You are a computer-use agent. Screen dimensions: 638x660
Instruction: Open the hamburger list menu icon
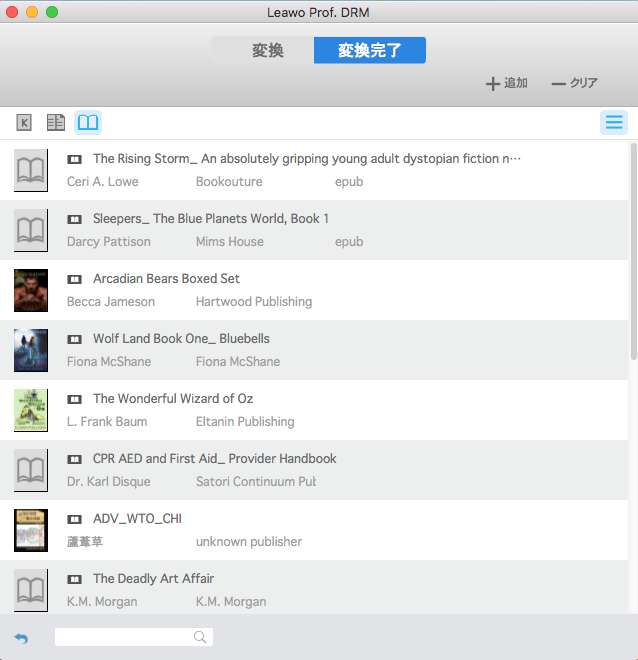click(x=614, y=122)
